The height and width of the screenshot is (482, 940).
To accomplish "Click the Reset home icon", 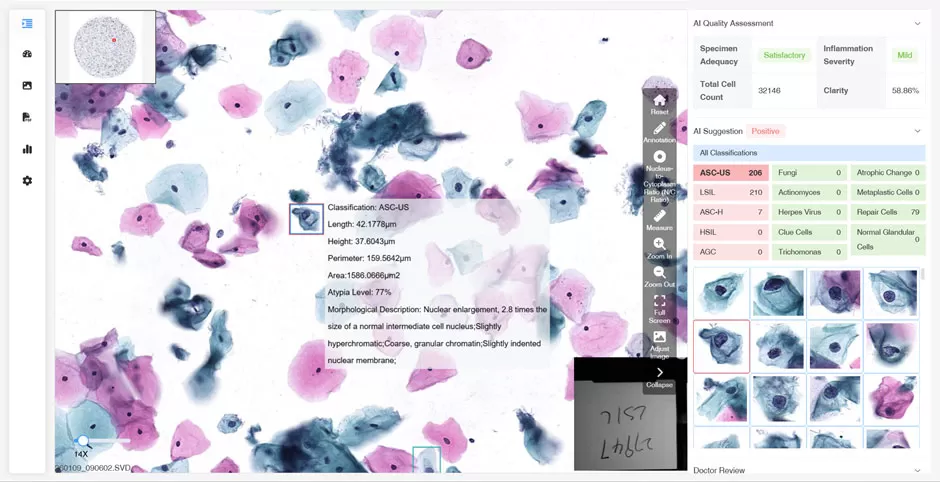I will 659,100.
